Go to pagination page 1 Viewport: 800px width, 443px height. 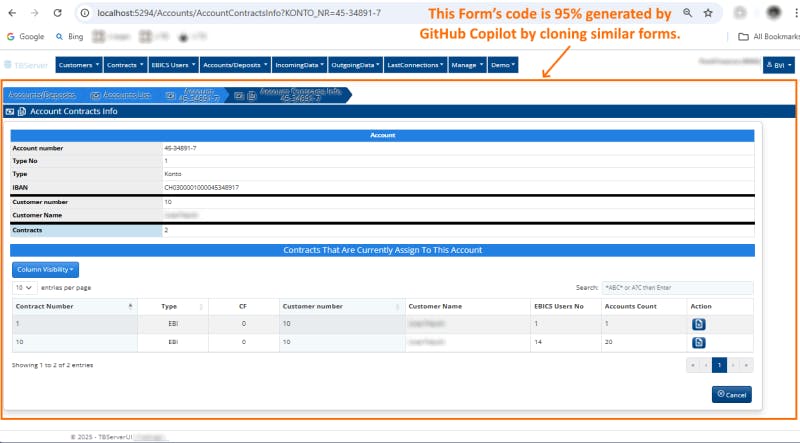[x=718, y=365]
